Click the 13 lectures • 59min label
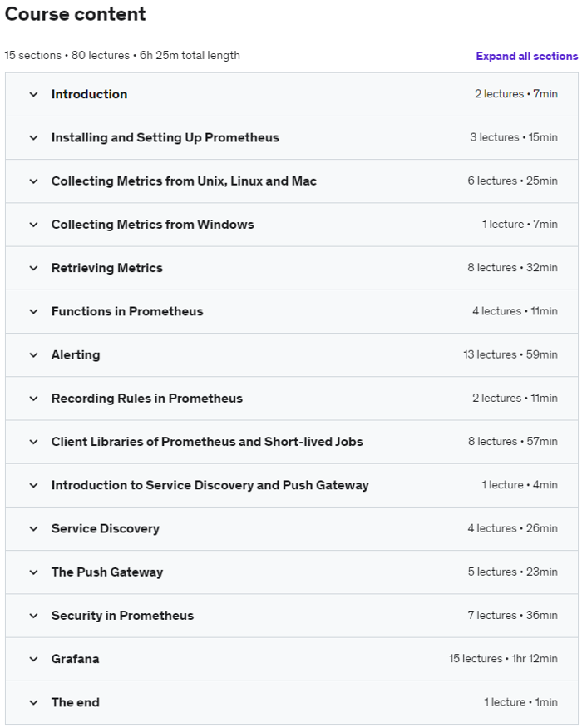582x728 pixels. (x=510, y=355)
